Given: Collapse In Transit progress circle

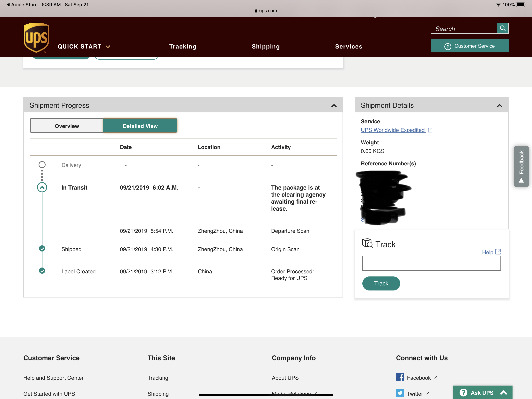Looking at the screenshot, I should pyautogui.click(x=42, y=187).
